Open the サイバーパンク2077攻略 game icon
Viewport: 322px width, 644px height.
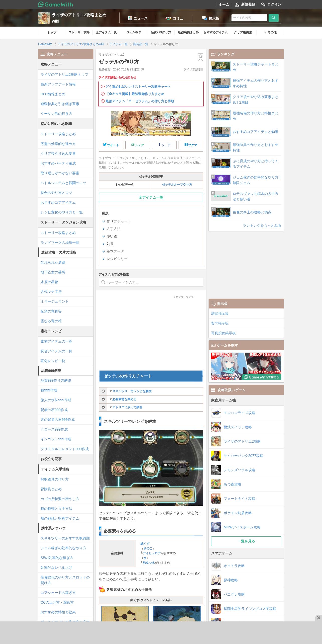216,456
